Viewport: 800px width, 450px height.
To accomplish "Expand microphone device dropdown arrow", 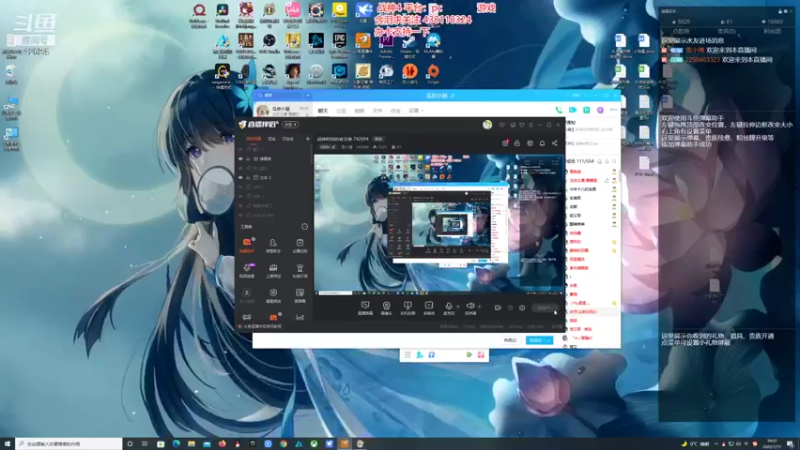I will point(458,307).
